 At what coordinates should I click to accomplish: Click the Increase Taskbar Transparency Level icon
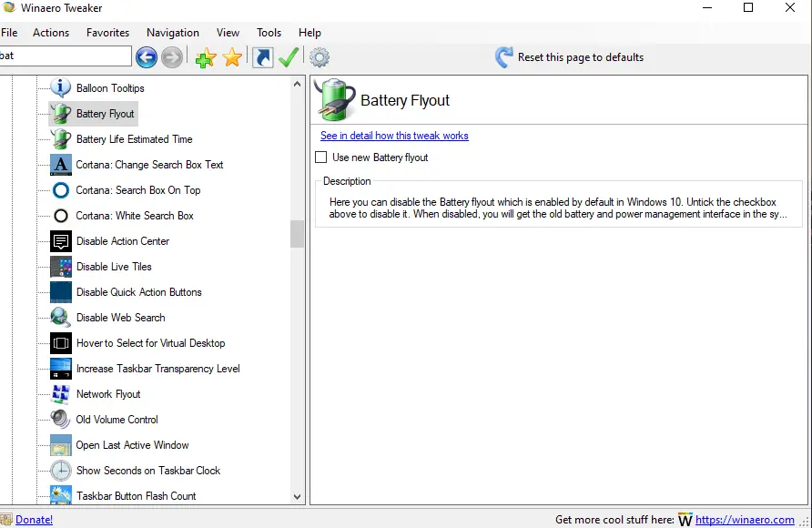61,369
